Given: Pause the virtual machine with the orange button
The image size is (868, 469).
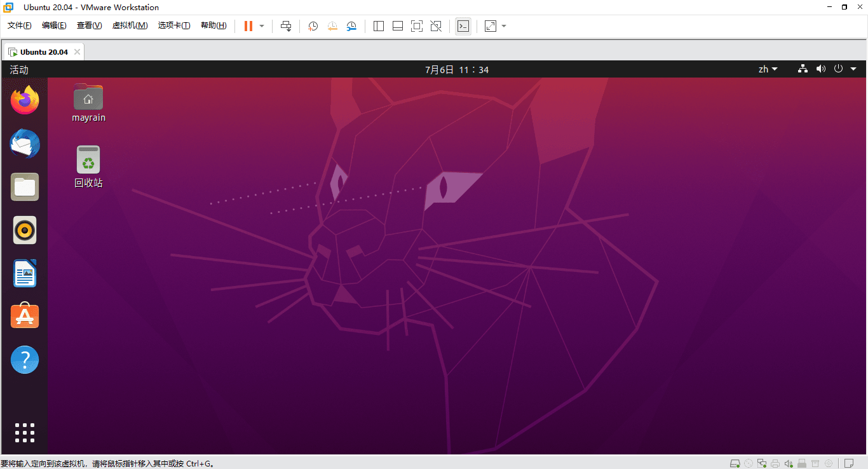Looking at the screenshot, I should click(248, 26).
